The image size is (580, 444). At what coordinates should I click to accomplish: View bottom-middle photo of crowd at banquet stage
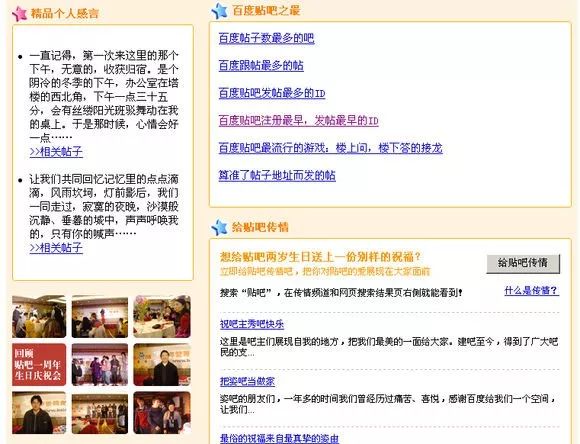[x=100, y=413]
